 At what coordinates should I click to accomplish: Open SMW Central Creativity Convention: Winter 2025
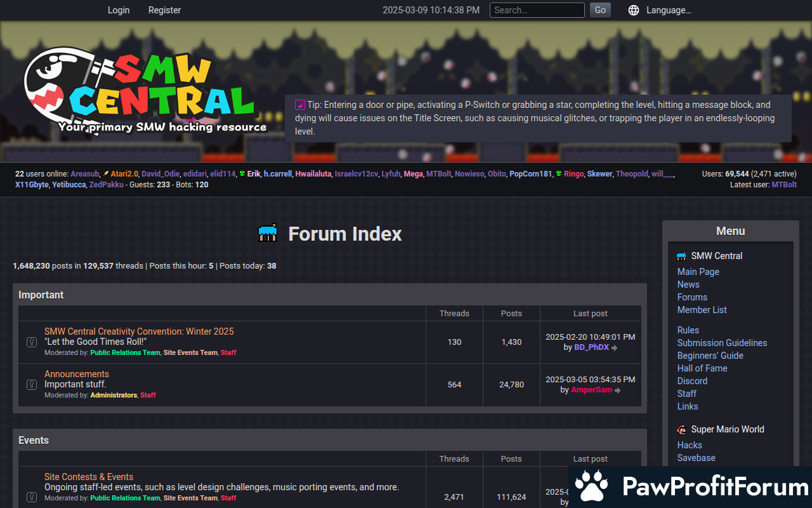coord(139,331)
